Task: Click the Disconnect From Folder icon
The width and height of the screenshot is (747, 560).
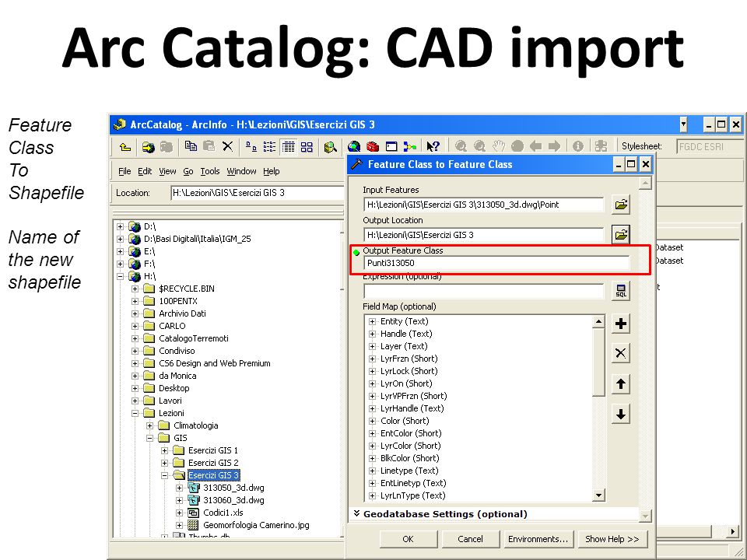Action: [166, 147]
